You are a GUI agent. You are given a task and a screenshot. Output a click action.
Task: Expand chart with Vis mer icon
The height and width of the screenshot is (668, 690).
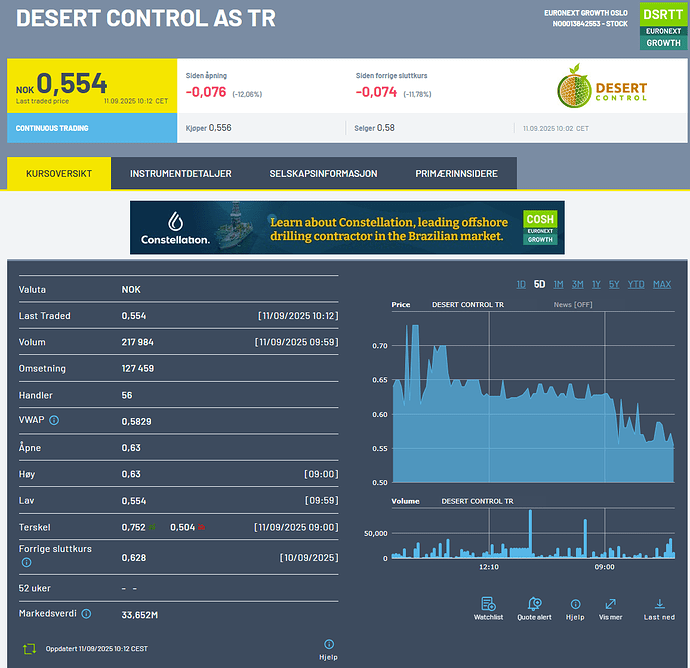610,604
